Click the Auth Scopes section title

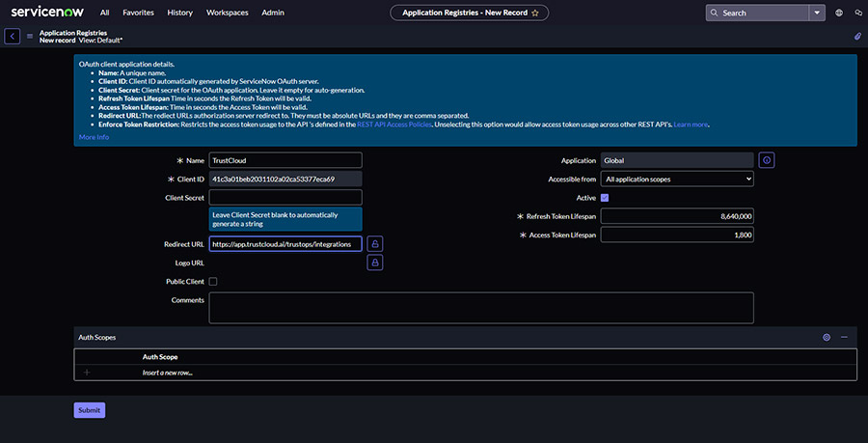pos(97,337)
